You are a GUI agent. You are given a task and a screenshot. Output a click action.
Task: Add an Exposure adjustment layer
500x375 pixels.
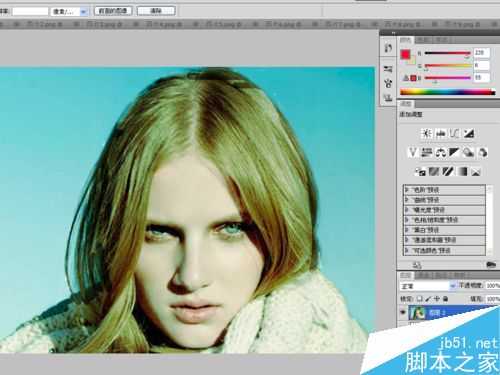[469, 134]
